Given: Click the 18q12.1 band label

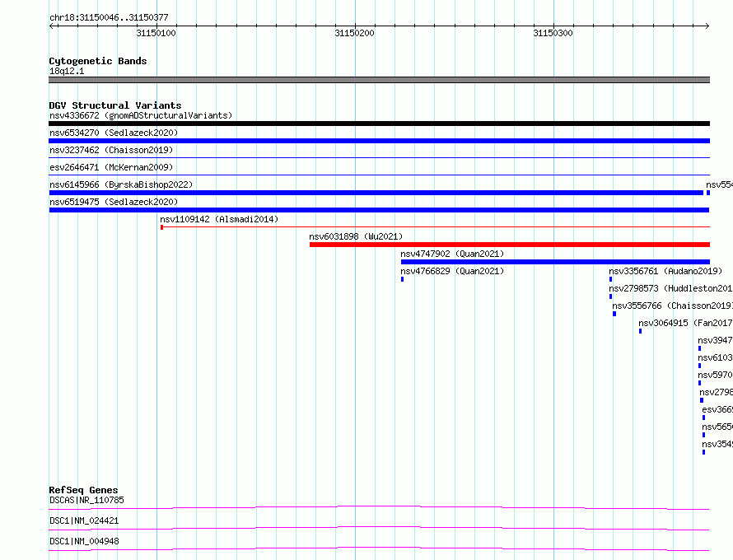Looking at the screenshot, I should 67,71.
